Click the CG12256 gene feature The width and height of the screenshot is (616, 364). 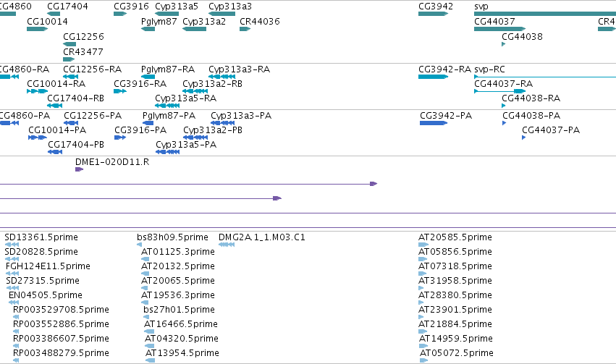[x=69, y=44]
